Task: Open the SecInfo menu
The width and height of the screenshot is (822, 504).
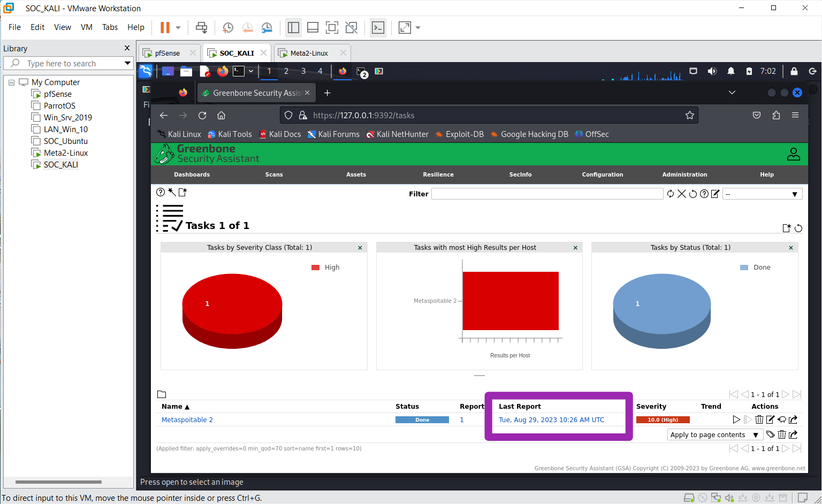Action: click(520, 174)
